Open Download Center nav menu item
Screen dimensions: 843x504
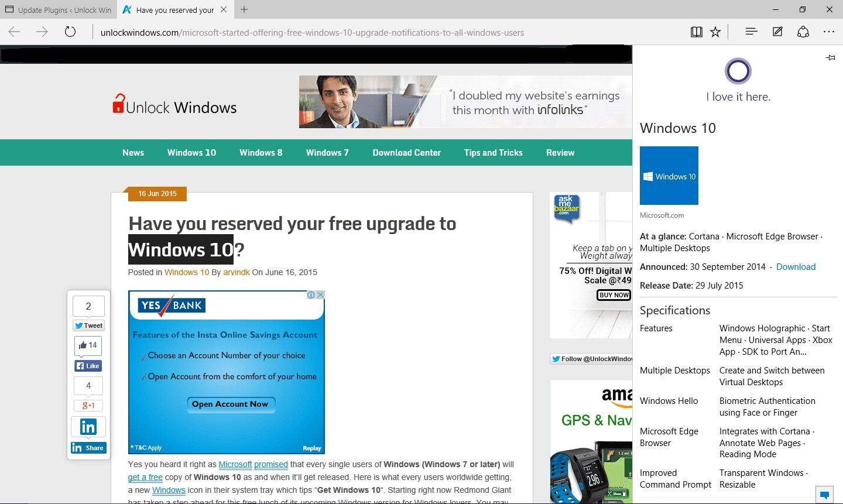point(406,153)
